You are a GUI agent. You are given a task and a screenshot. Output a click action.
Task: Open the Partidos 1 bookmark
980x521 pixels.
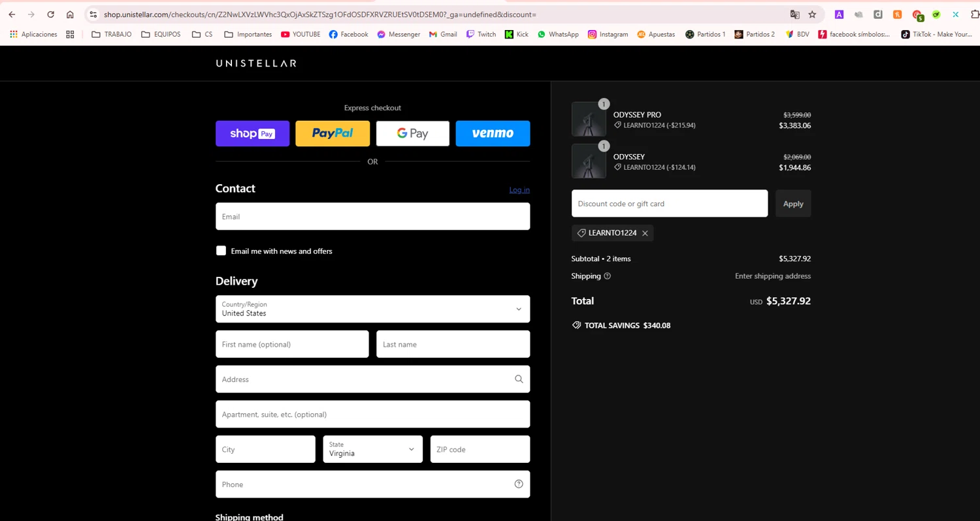(705, 34)
